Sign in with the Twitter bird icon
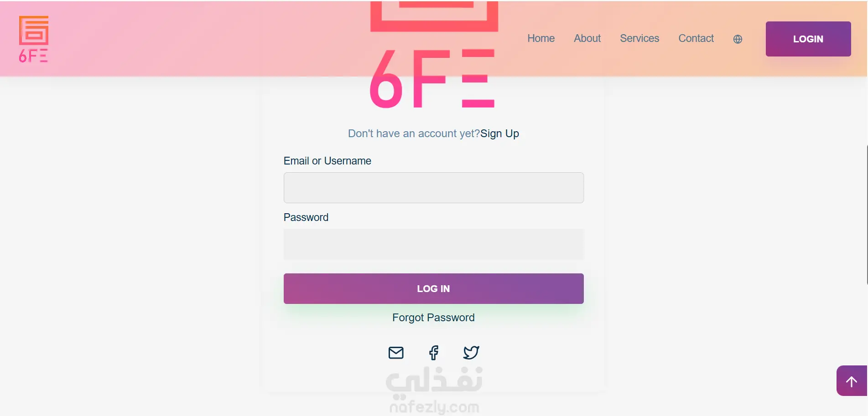 coord(471,353)
